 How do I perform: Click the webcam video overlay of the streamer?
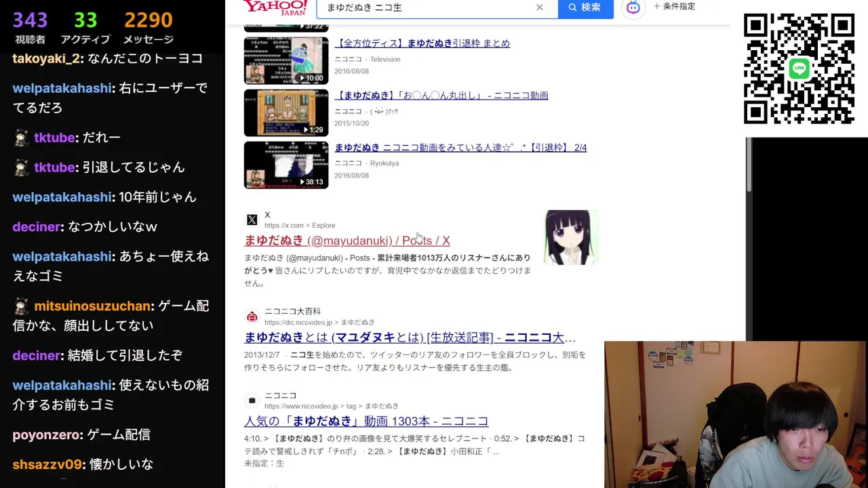pyautogui.click(x=736, y=414)
